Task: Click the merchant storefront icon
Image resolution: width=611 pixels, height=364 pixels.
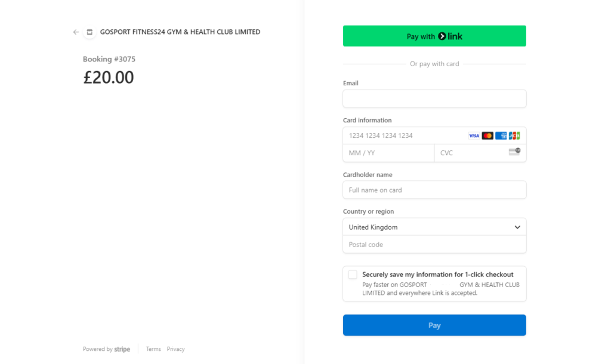Action: [90, 32]
